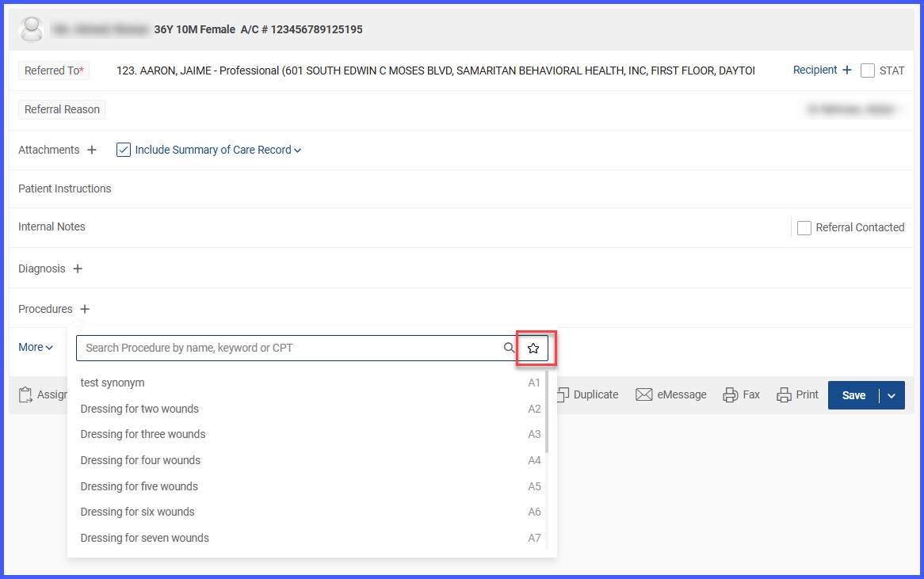Select Dressing for six wounds
924x579 pixels.
click(x=310, y=512)
